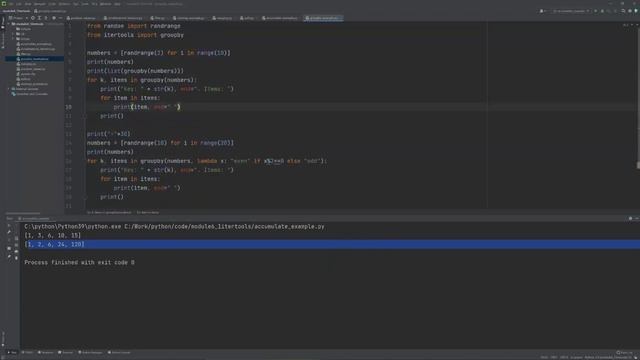This screenshot has height=360, width=640.
Task: Collapse all nodes in Project panel icon
Action: [x=46, y=18]
